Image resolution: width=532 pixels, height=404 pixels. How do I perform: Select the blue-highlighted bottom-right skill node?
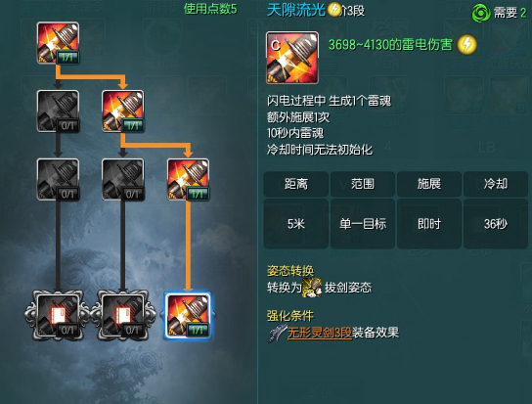coord(188,316)
